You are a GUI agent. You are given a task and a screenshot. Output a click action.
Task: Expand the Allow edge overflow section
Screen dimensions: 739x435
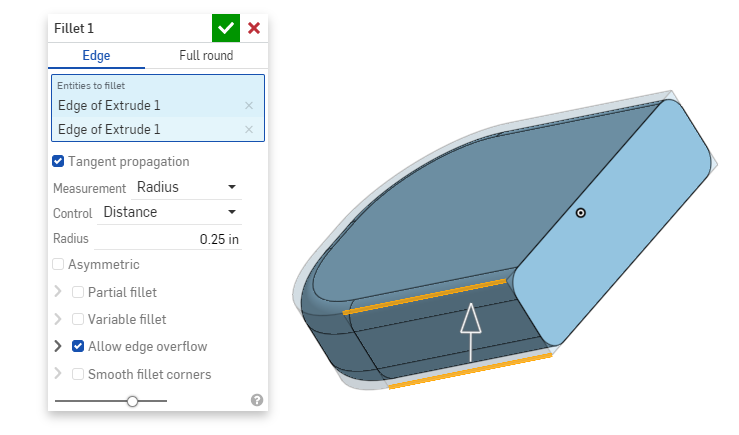tap(58, 346)
